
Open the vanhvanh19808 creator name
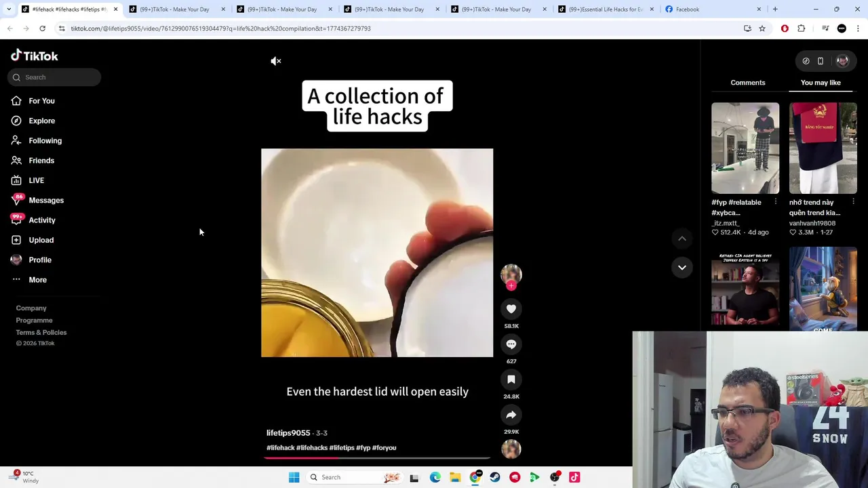pos(812,223)
